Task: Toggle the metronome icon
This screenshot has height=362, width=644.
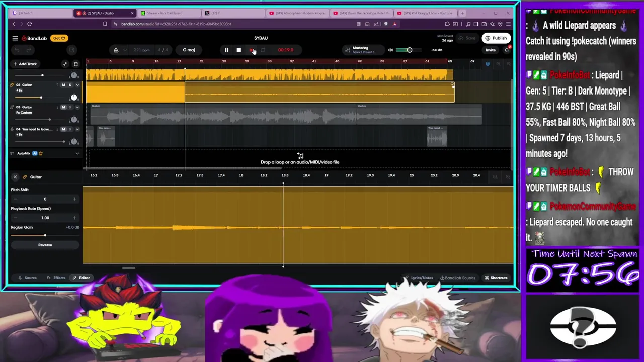Action: pos(116,50)
